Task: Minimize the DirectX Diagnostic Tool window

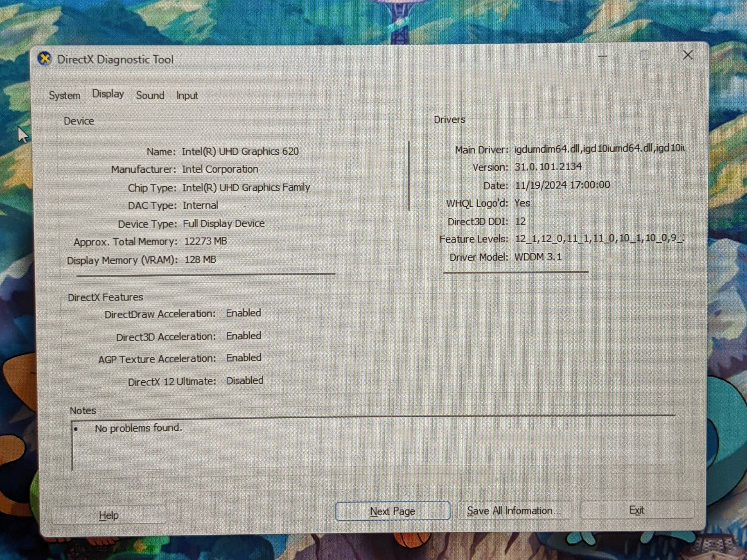Action: point(603,56)
